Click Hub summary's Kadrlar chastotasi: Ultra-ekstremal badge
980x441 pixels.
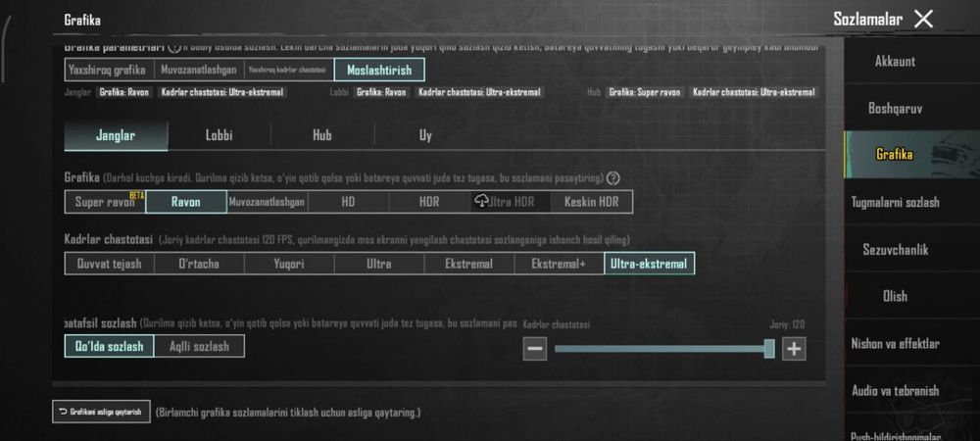(755, 92)
